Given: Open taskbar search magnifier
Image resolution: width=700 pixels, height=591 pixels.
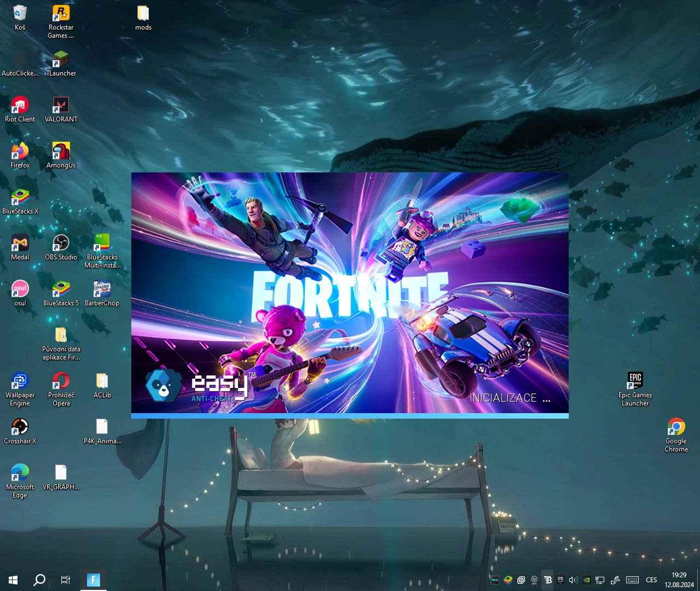Looking at the screenshot, I should click(x=39, y=580).
